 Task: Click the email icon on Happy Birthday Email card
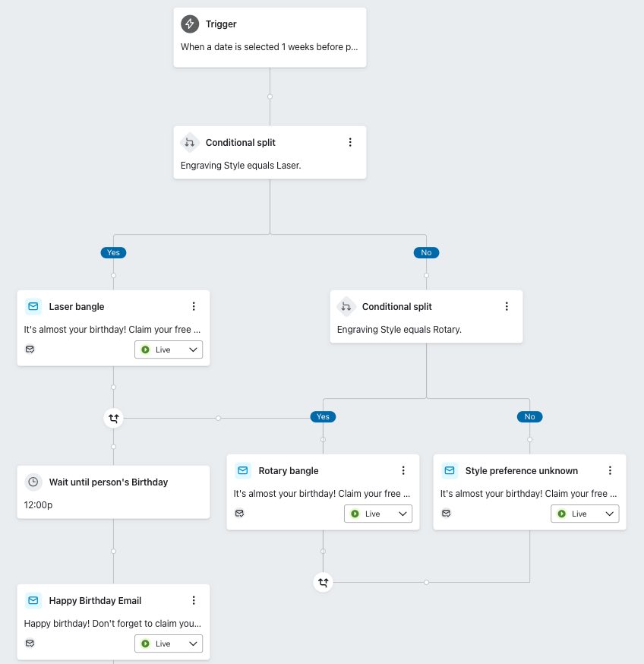pyautogui.click(x=33, y=600)
